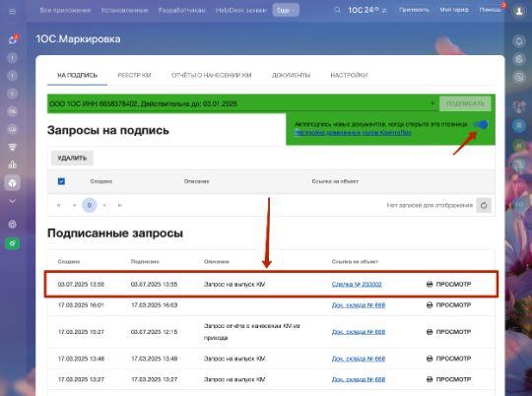Go to the last page of requests
The image size is (532, 396).
(x=120, y=205)
